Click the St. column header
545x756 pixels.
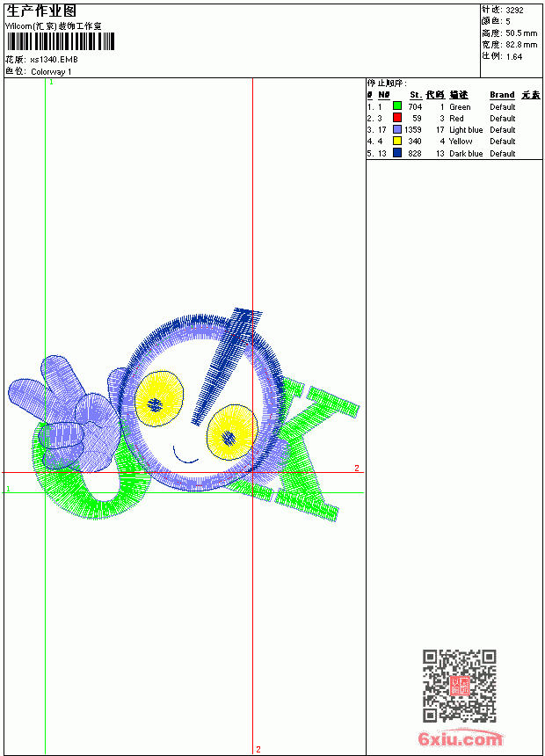point(416,95)
